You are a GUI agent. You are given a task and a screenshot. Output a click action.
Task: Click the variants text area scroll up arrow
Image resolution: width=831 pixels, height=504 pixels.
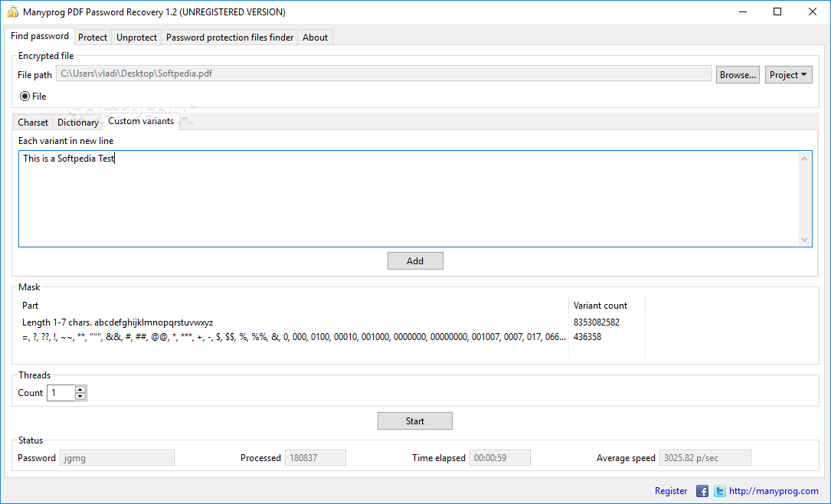tap(804, 159)
